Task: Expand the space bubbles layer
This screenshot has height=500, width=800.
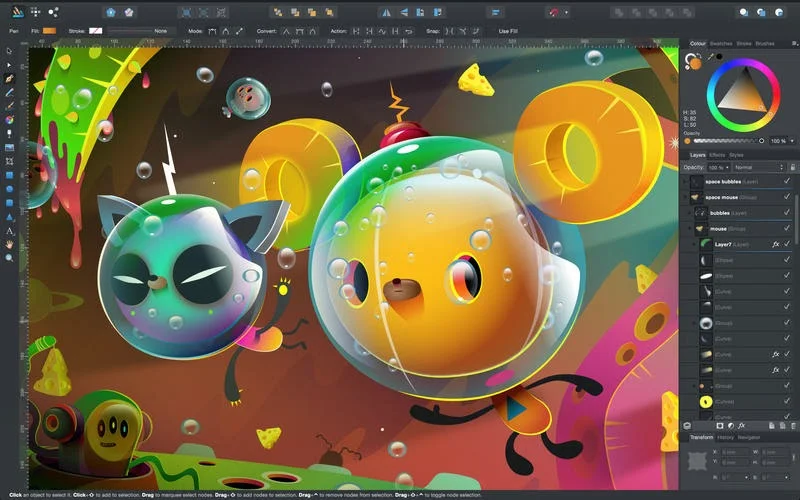Action: click(x=685, y=181)
